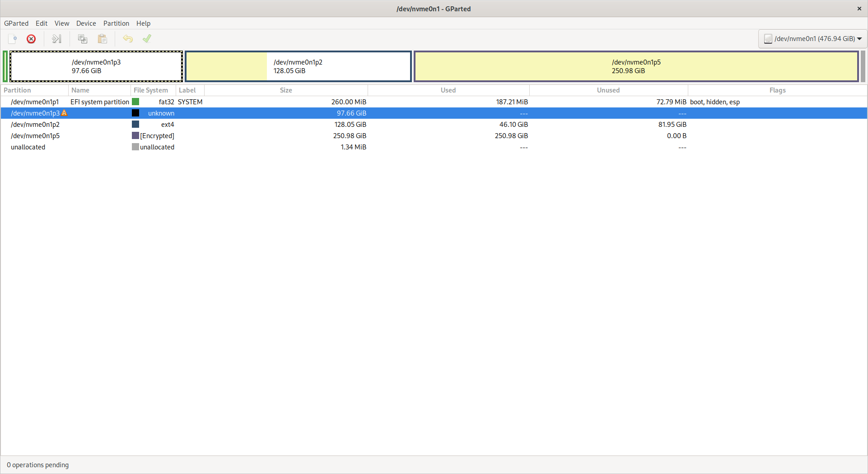Open the GParted menu

(x=16, y=23)
